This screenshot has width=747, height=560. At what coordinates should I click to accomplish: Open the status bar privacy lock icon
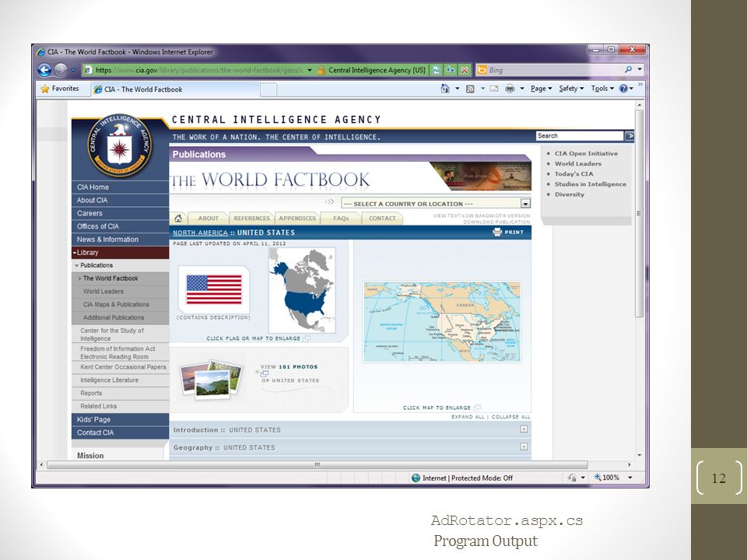(572, 478)
